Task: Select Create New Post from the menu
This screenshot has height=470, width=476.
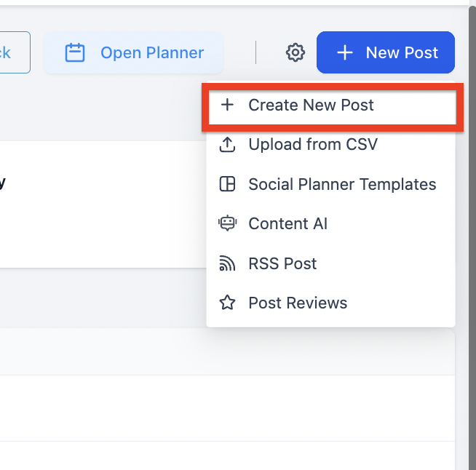Action: click(x=311, y=105)
